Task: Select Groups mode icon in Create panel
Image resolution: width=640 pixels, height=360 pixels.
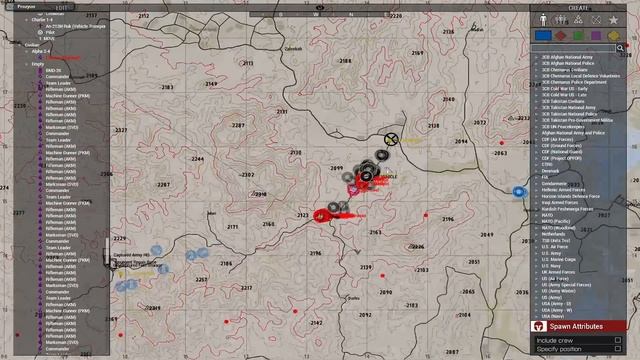Action: pyautogui.click(x=561, y=20)
